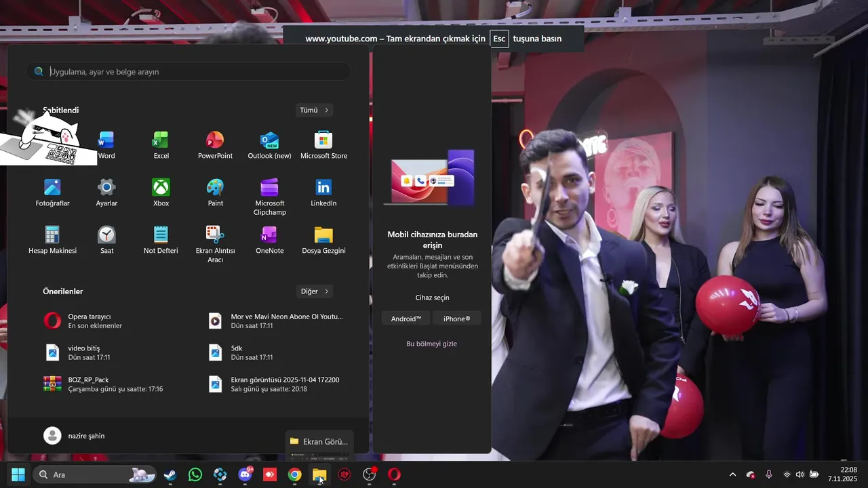Launch Xbox pinned app
The image size is (868, 488).
161,193
